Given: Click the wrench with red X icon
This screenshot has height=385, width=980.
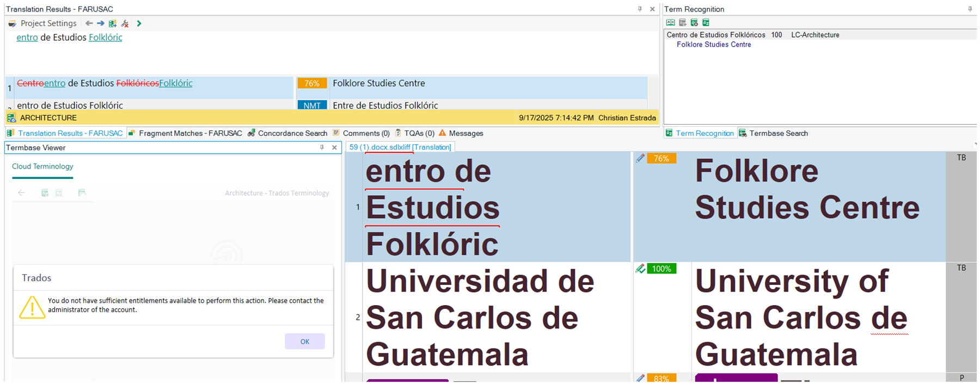Looking at the screenshot, I should coord(125,23).
